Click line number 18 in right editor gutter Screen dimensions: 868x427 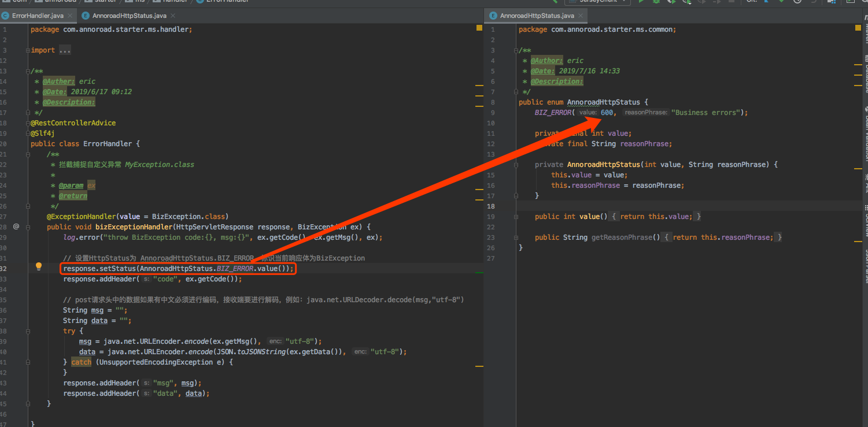pos(491,206)
